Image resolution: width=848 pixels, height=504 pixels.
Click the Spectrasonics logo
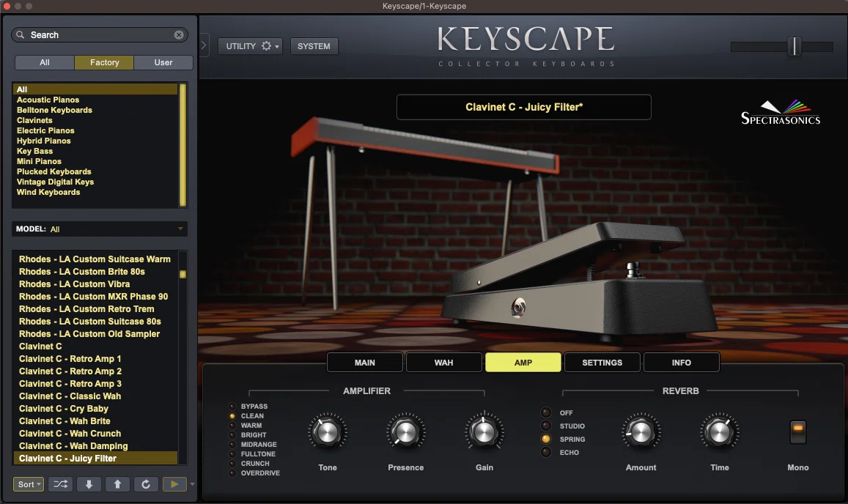pyautogui.click(x=780, y=113)
